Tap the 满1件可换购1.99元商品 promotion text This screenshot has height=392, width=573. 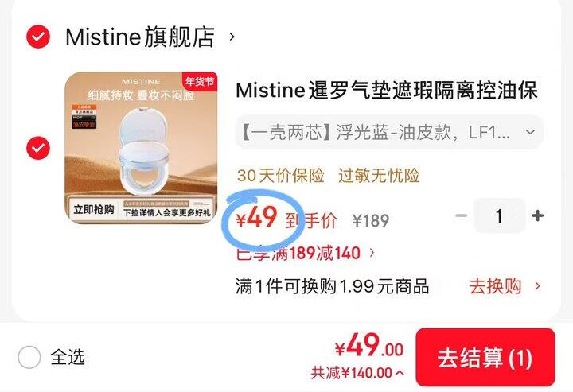pos(332,286)
